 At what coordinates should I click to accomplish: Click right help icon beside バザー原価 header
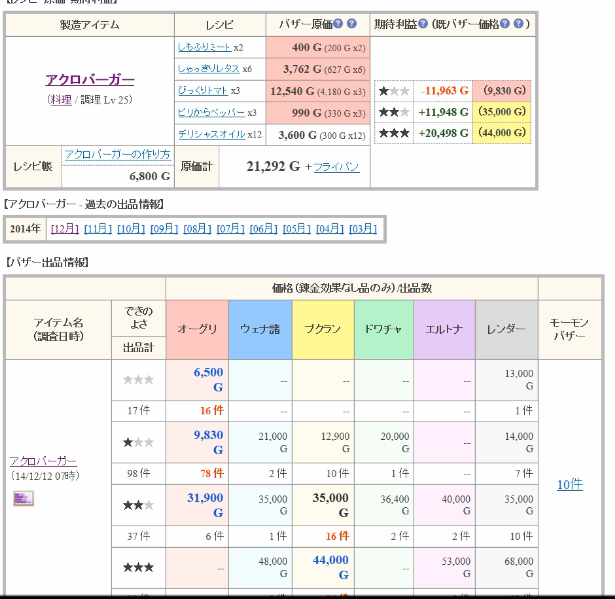[x=352, y=24]
